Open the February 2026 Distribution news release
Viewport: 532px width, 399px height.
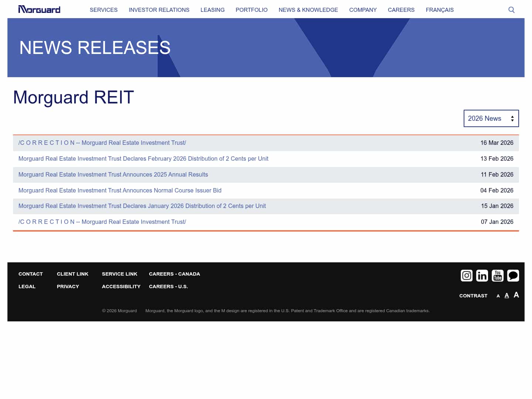(143, 158)
